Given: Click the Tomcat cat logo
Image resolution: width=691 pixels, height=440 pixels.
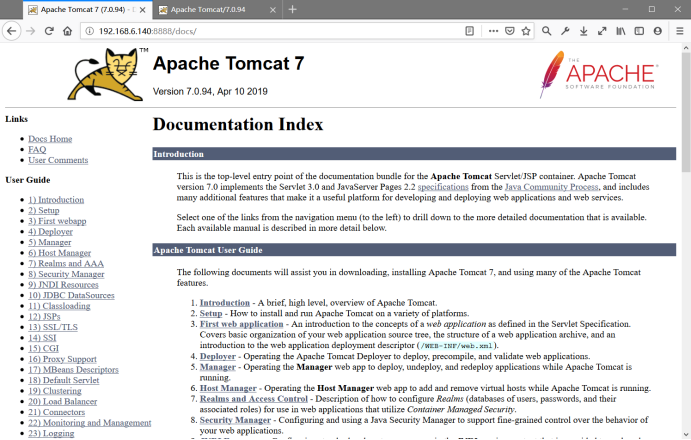Looking at the screenshot, I should point(106,74).
